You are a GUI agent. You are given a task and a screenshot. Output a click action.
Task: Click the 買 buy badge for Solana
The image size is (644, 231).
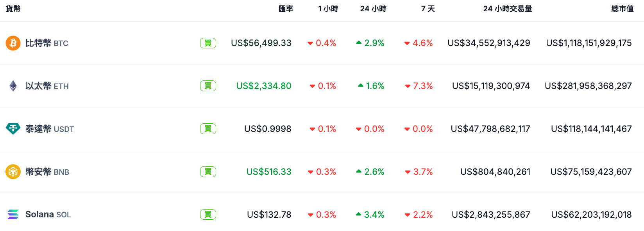pyautogui.click(x=208, y=214)
